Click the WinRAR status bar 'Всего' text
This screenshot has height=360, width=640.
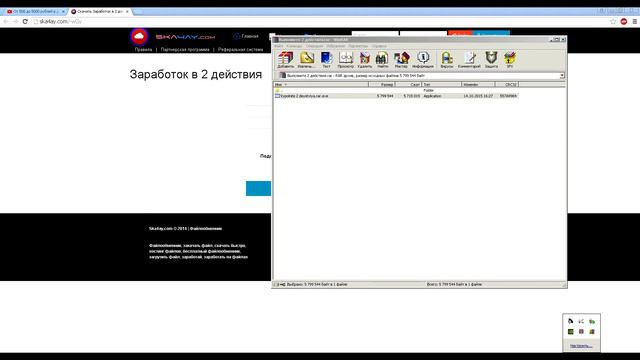[454, 284]
